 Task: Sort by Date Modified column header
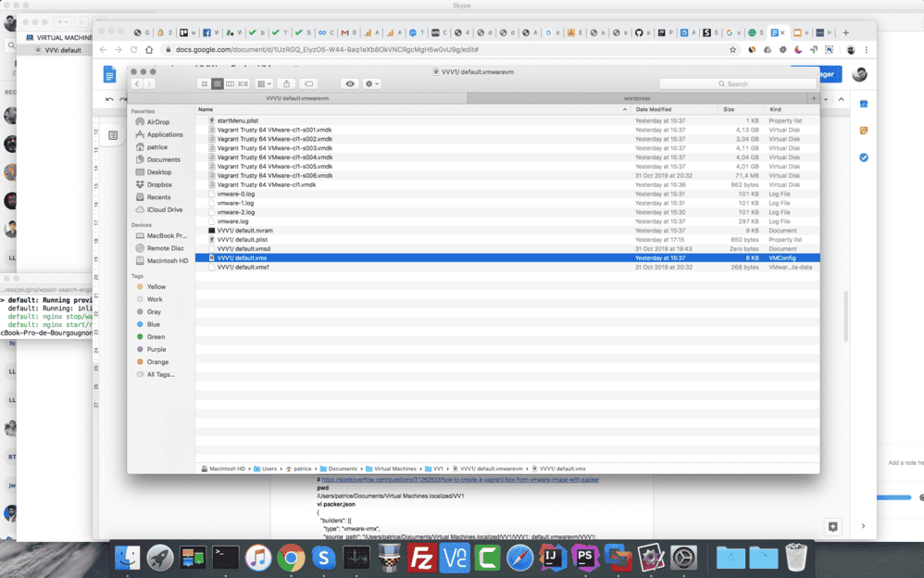(x=675, y=109)
